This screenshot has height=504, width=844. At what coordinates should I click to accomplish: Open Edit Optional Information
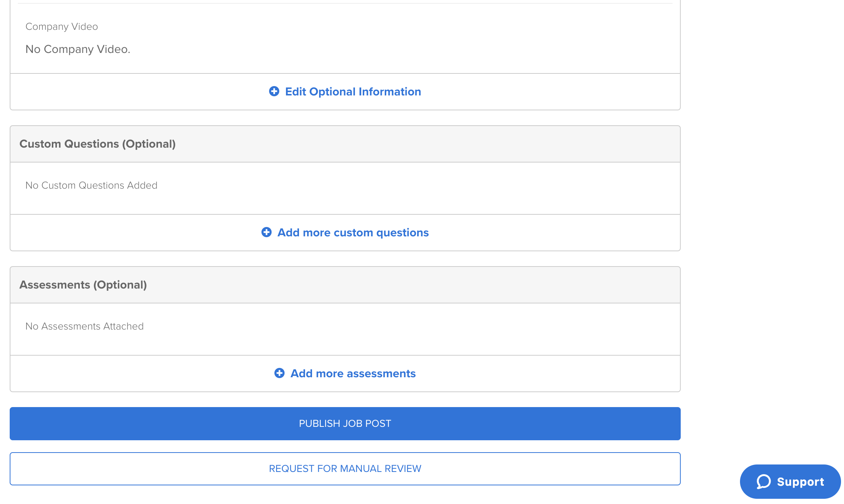[x=353, y=91]
